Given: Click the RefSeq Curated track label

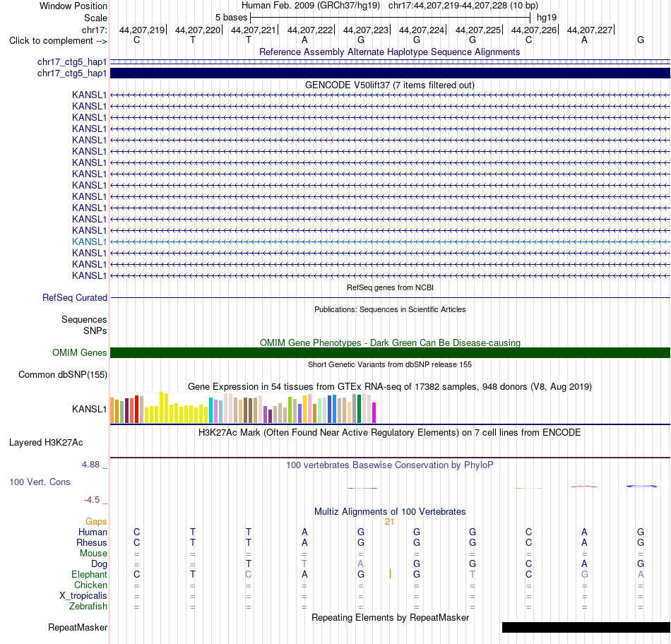Looking at the screenshot, I should pyautogui.click(x=74, y=298).
